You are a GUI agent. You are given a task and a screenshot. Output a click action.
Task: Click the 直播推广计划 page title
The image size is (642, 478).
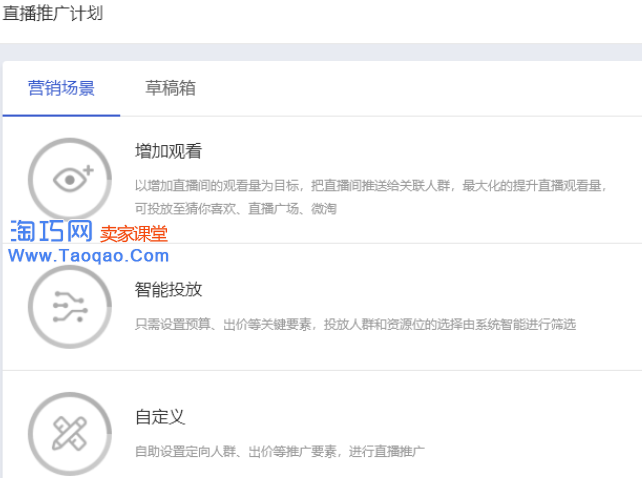pos(52,13)
